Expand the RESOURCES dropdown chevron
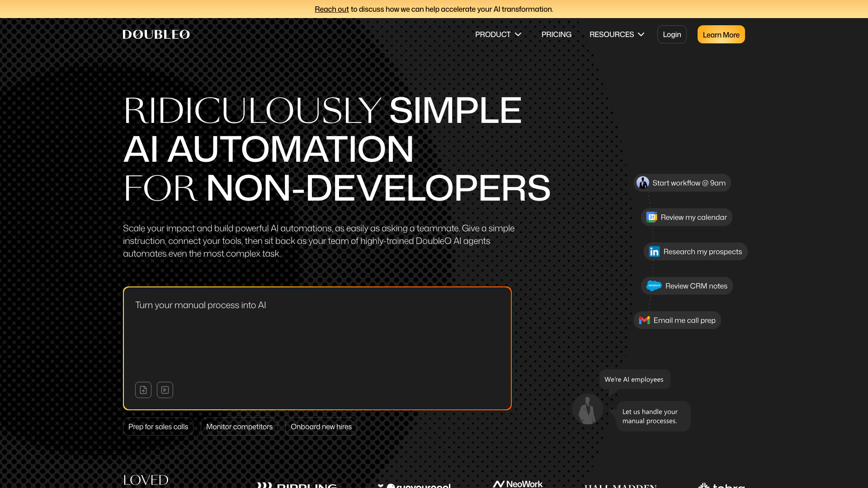The image size is (868, 488). 641,34
